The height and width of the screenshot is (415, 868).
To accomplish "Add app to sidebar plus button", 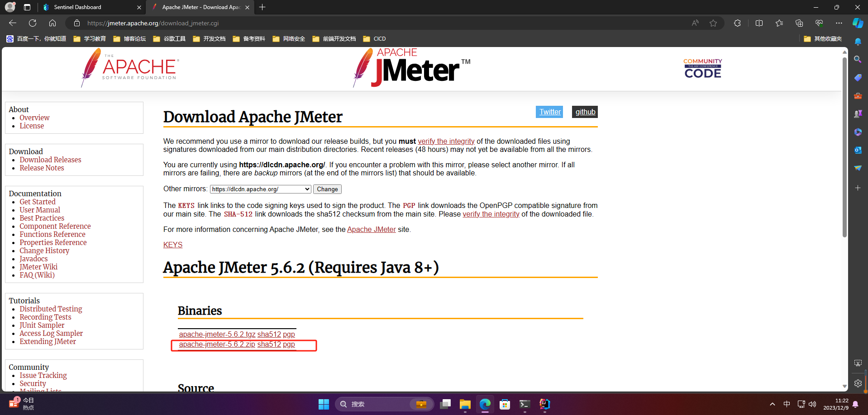I will 858,188.
